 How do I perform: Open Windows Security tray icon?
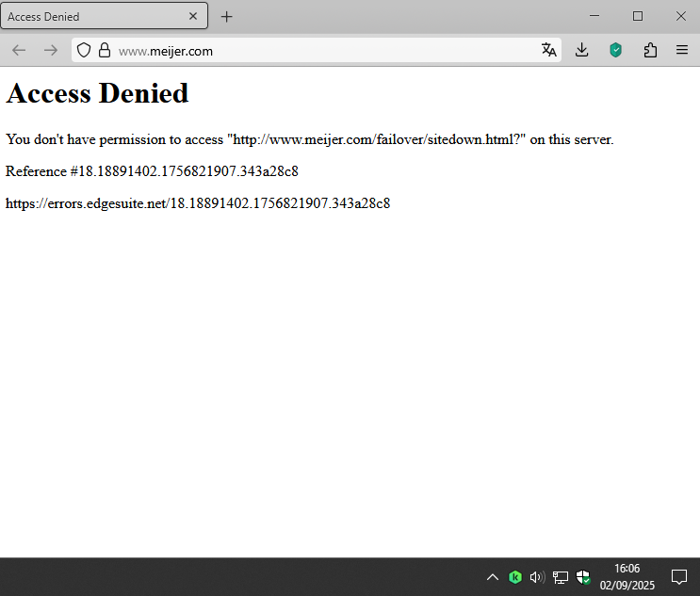coord(583,577)
